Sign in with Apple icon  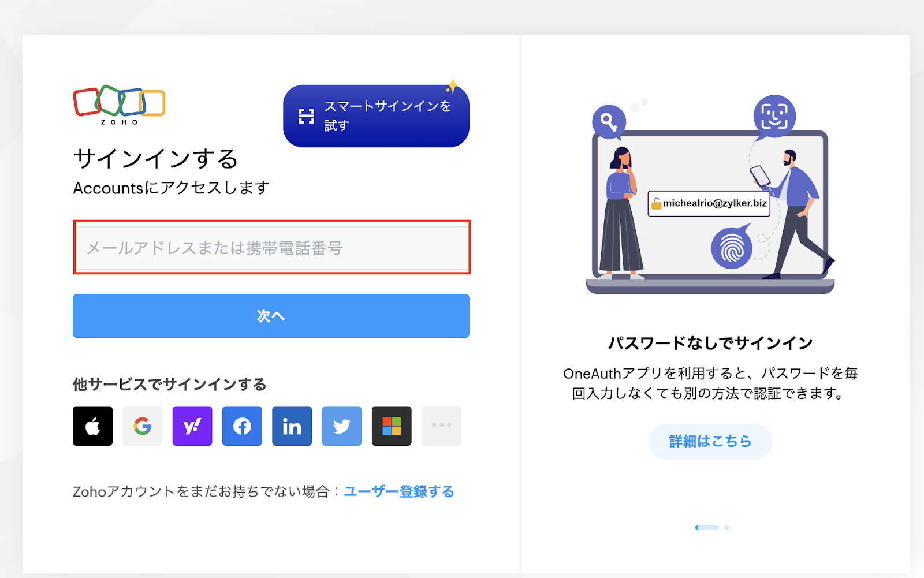(x=92, y=426)
